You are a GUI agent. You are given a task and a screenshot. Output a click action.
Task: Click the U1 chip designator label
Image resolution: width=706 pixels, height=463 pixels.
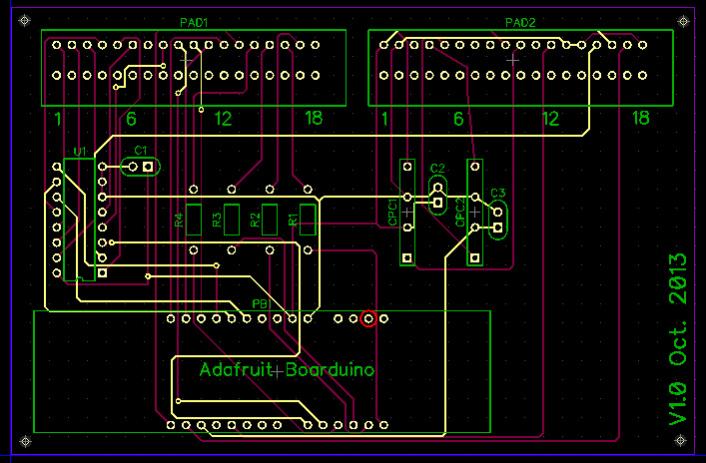pyautogui.click(x=80, y=150)
